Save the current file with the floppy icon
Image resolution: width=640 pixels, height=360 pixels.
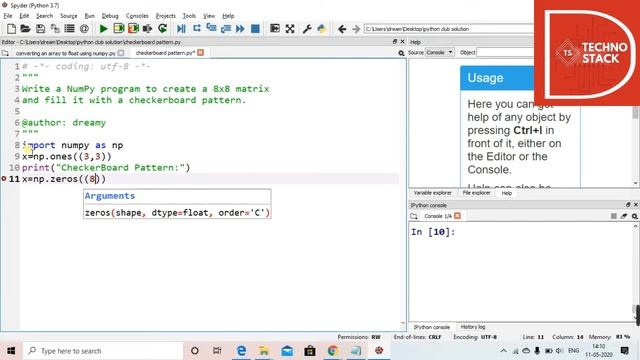pos(40,29)
